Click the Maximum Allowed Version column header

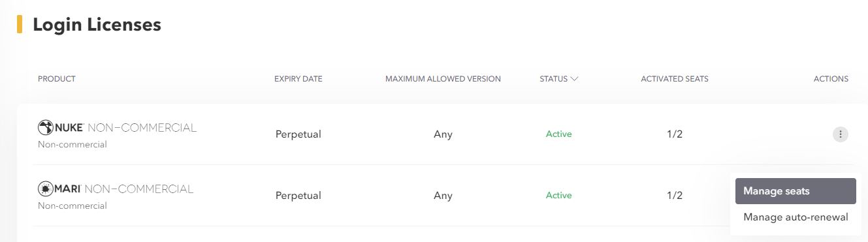point(443,79)
